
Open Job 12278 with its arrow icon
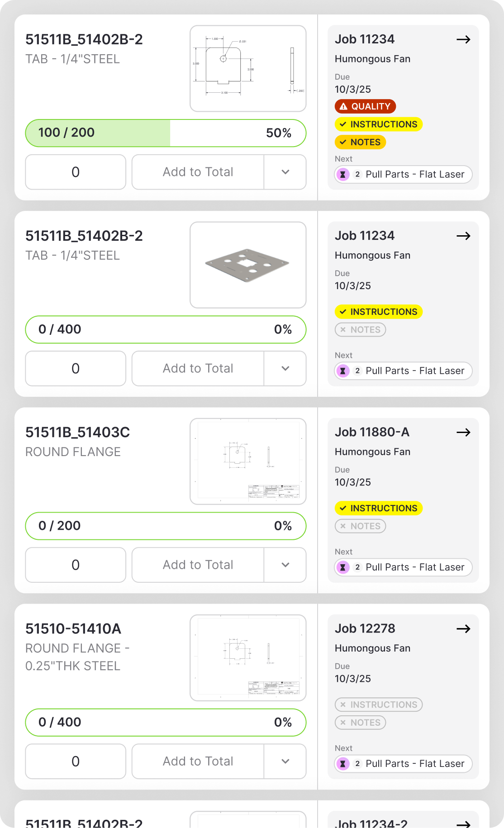pyautogui.click(x=463, y=628)
